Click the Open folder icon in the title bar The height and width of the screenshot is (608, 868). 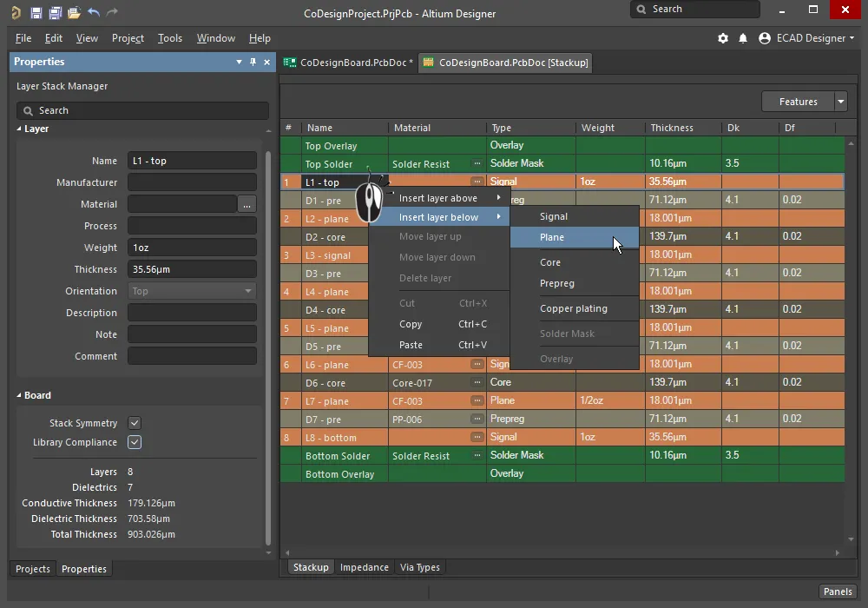point(74,13)
